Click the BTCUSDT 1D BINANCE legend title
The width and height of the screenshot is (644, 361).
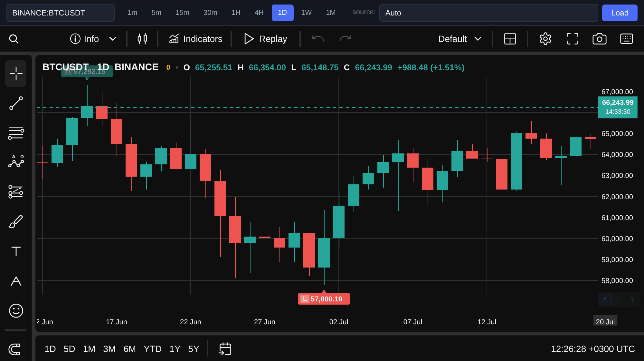(x=100, y=67)
